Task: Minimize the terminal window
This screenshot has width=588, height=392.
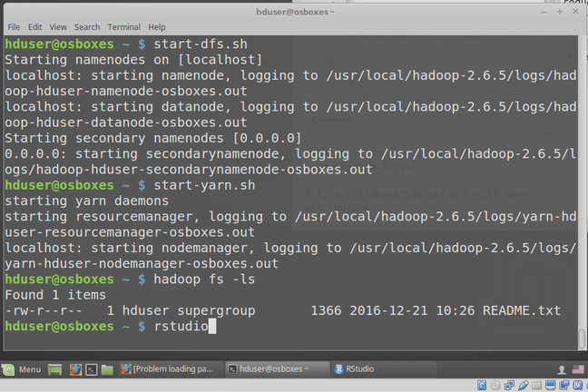Action: coord(543,11)
